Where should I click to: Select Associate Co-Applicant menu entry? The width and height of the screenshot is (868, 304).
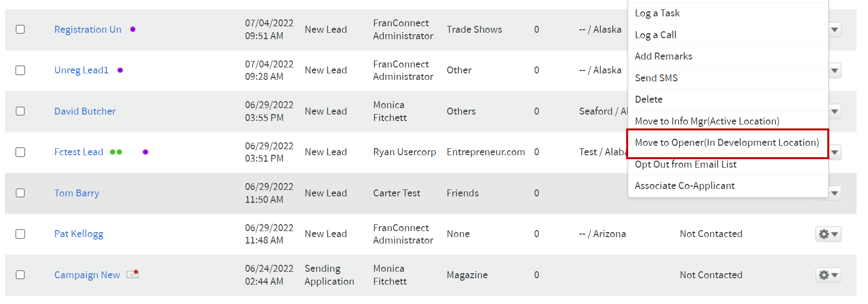coord(727,185)
